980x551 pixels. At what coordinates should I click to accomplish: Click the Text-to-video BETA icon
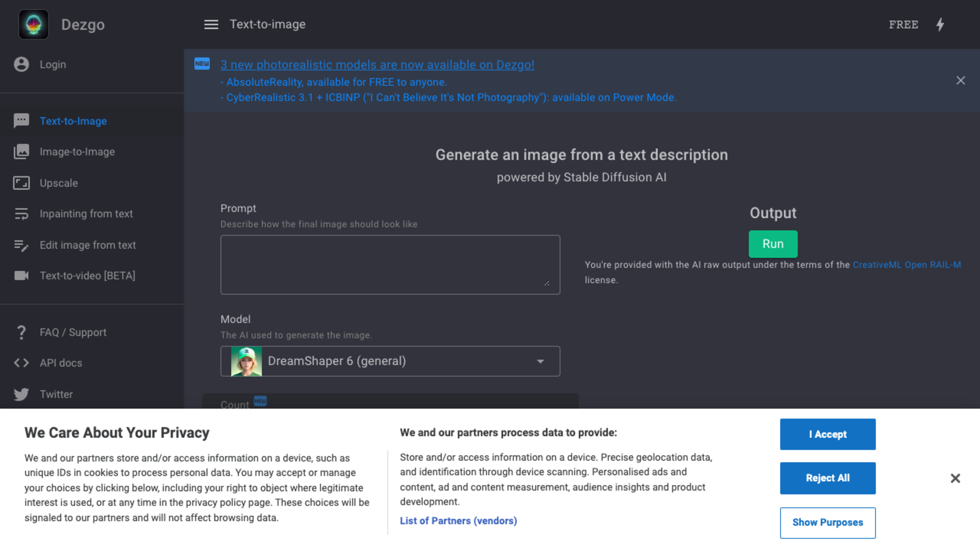pos(21,276)
